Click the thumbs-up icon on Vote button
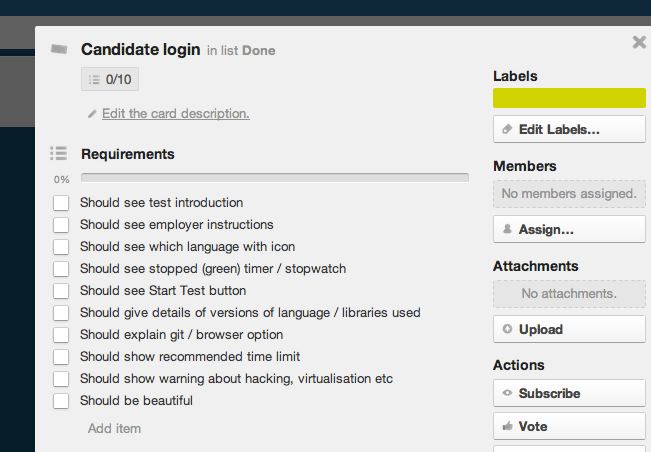Screen dimensions: 651x452 tap(507, 426)
